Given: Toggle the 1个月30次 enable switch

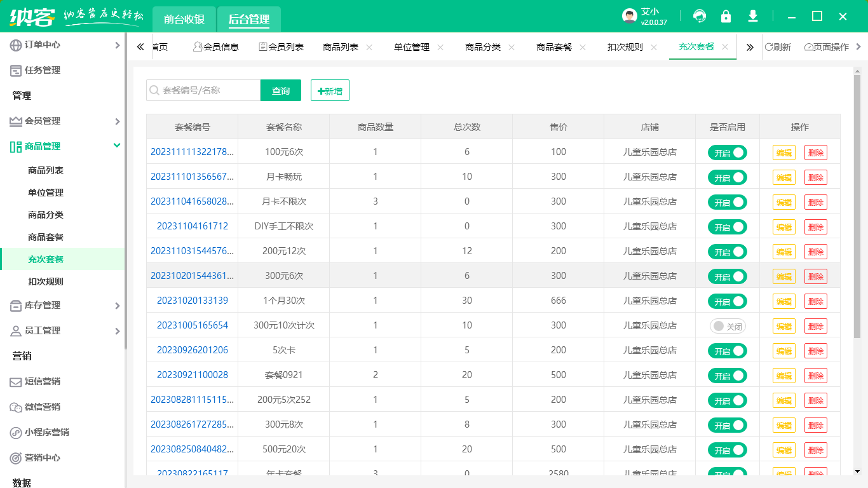Looking at the screenshot, I should (728, 301).
